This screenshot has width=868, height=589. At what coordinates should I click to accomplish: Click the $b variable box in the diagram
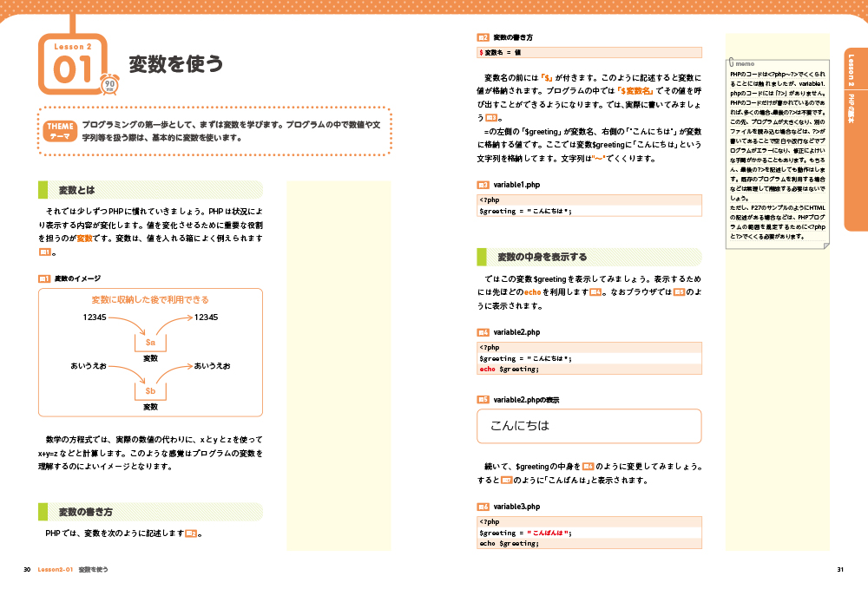150,390
